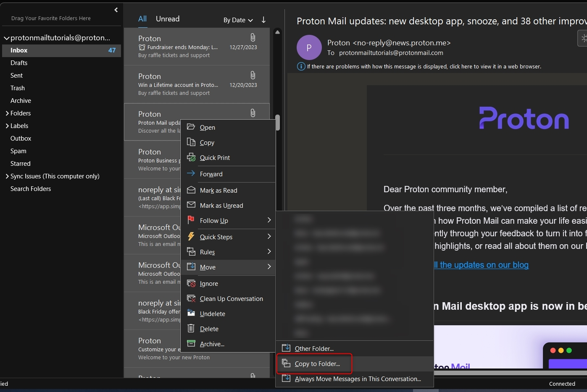
Task: Toggle the brightness sun button in reading pane
Action: (583, 38)
